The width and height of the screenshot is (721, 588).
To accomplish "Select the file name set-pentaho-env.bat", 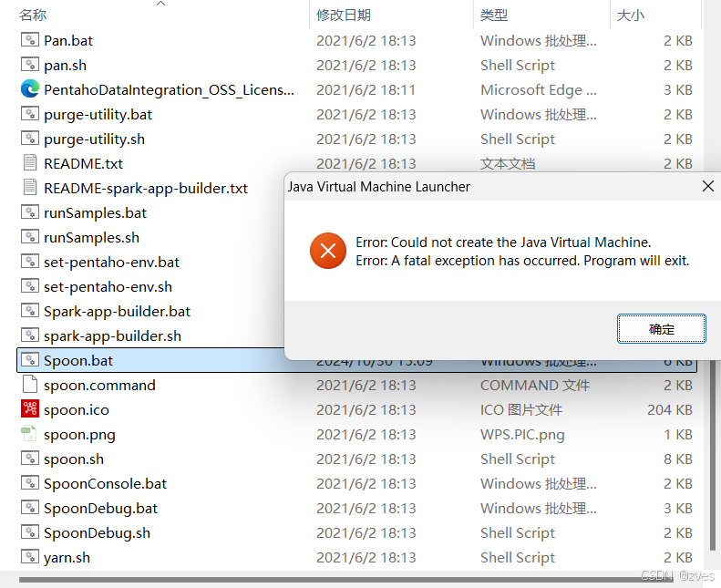I will pos(112,263).
